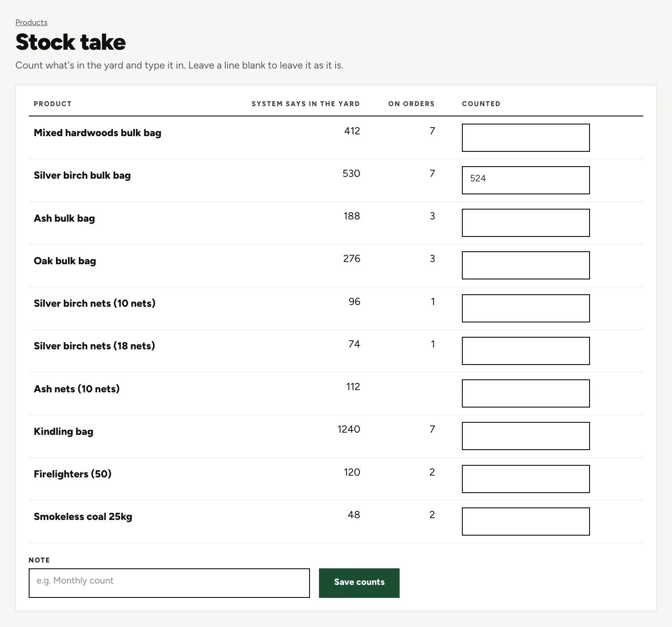Select the Silver birch bulk bag label
672x627 pixels.
tap(82, 176)
